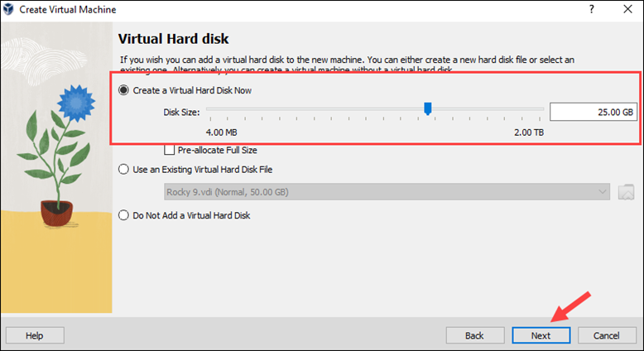Enable Pre-allocate Full Size checkbox
The height and width of the screenshot is (351, 644).
[x=169, y=150]
